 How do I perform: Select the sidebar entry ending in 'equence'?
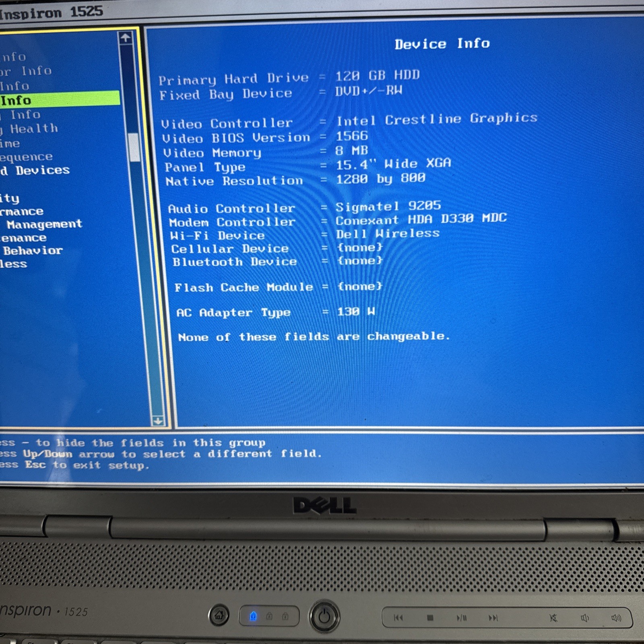pos(26,157)
